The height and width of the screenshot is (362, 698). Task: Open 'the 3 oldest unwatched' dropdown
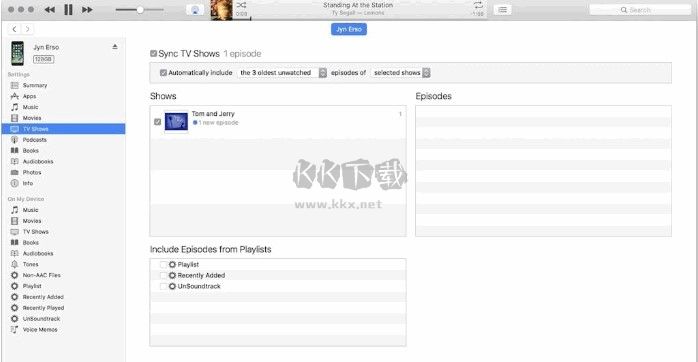pos(282,73)
